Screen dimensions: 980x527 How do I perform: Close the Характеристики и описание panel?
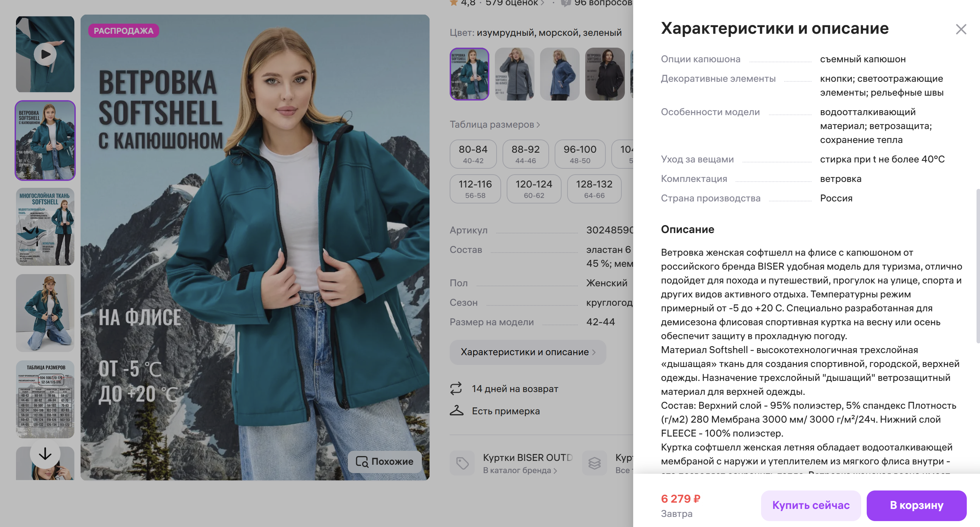coord(961,29)
